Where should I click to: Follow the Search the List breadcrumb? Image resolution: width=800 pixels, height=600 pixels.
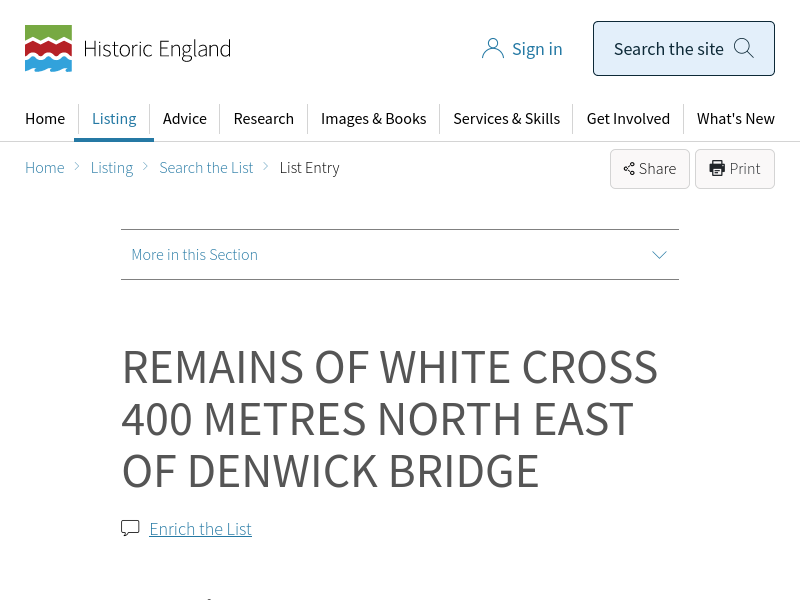206,168
